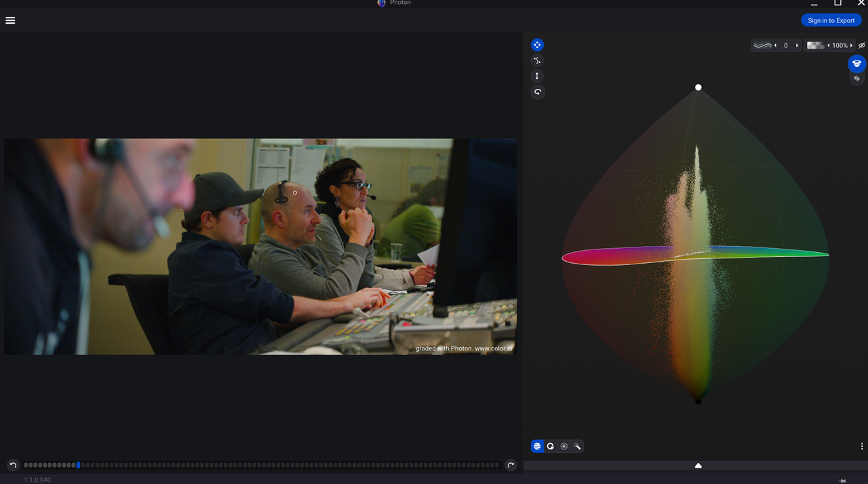Minimize the Photon window
This screenshot has width=868, height=484.
click(x=814, y=3)
